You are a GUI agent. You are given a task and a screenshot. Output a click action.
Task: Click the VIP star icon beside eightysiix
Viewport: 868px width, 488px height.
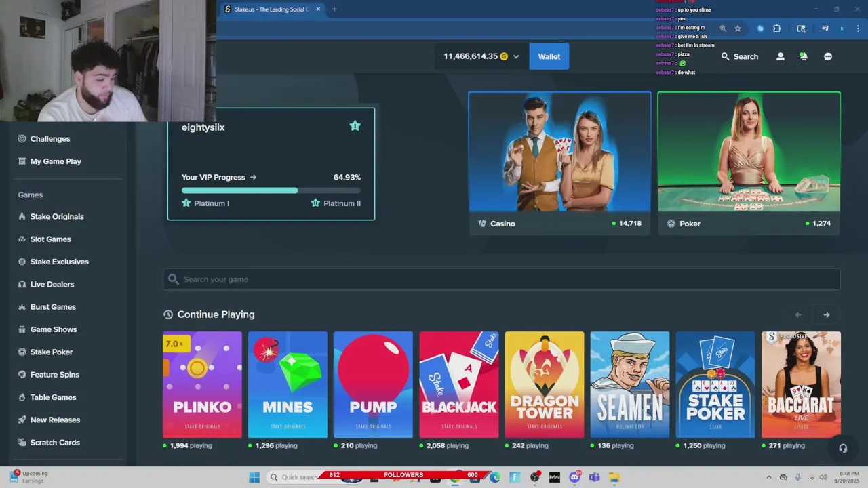pos(355,126)
